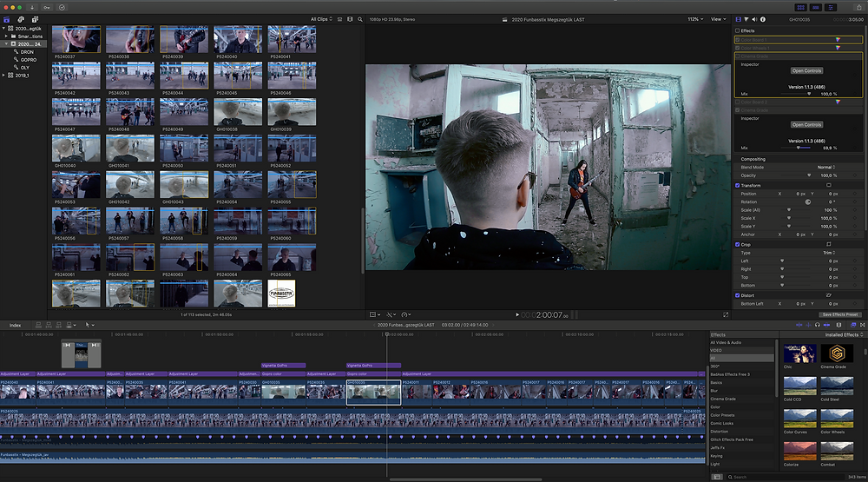Switch to Info inspector icon

click(x=763, y=19)
